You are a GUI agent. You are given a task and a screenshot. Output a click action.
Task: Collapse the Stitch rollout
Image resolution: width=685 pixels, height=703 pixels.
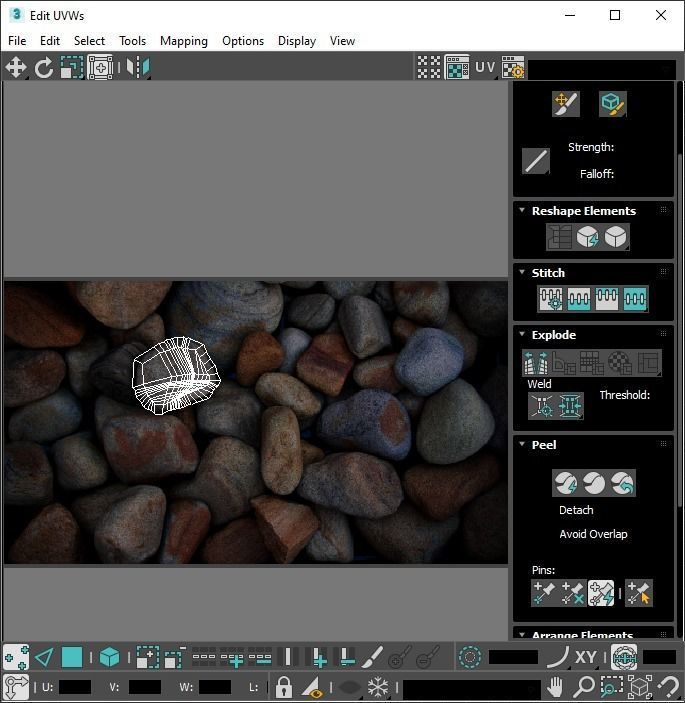522,272
